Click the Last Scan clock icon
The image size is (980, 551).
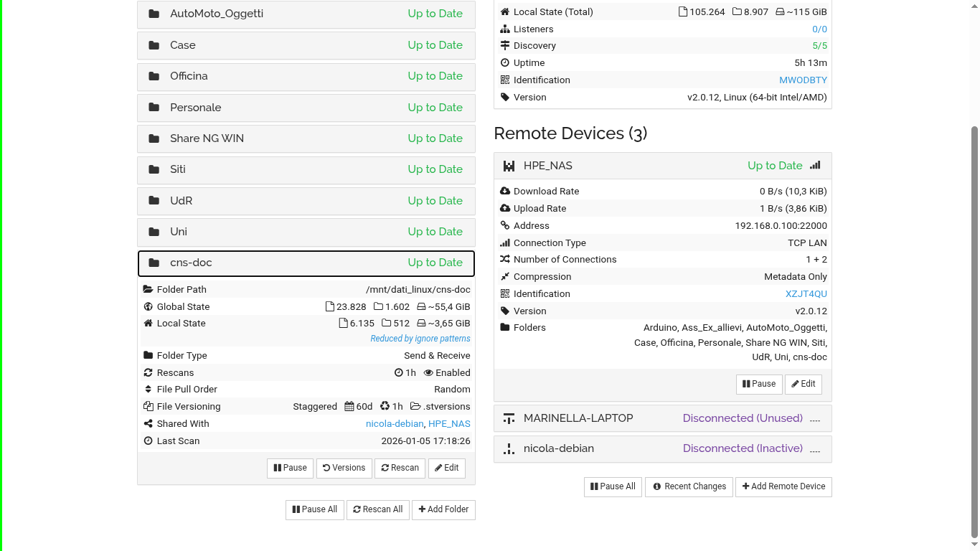(149, 441)
